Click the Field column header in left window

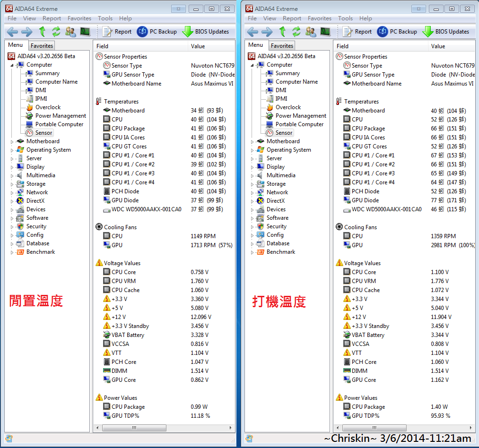tap(140, 46)
